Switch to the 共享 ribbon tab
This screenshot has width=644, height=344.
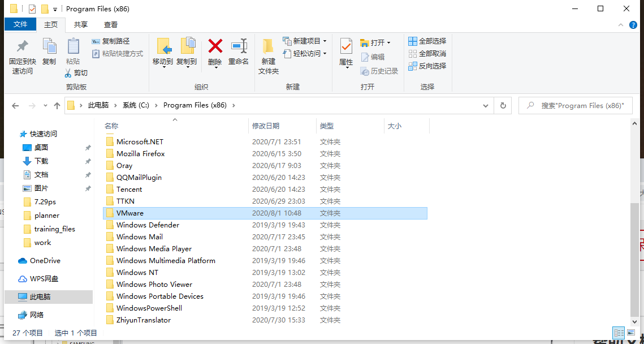click(80, 25)
